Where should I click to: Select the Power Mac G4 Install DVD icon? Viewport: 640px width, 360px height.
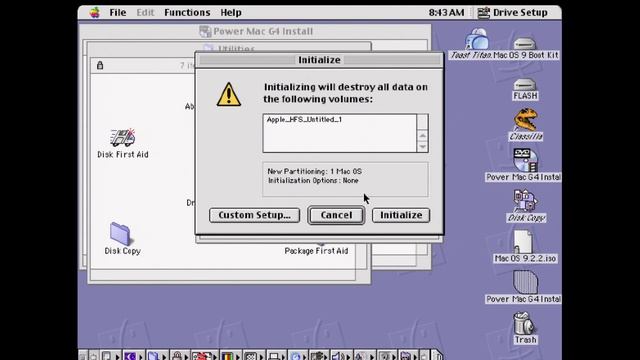[525, 160]
